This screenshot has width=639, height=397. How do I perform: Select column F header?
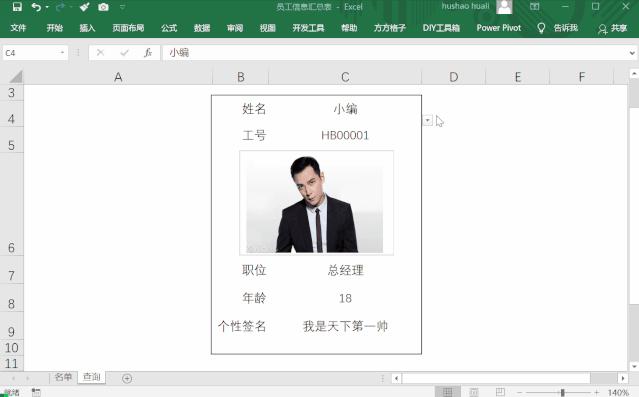click(582, 77)
